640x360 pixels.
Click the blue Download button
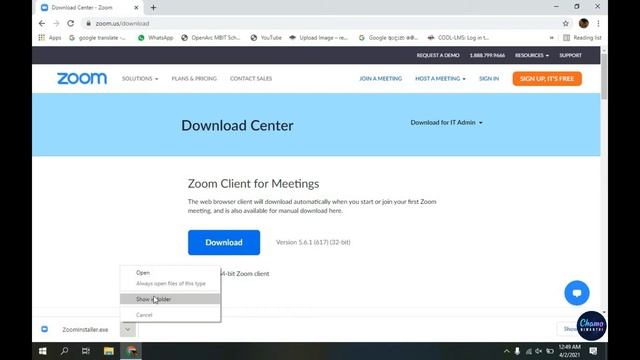click(x=224, y=242)
